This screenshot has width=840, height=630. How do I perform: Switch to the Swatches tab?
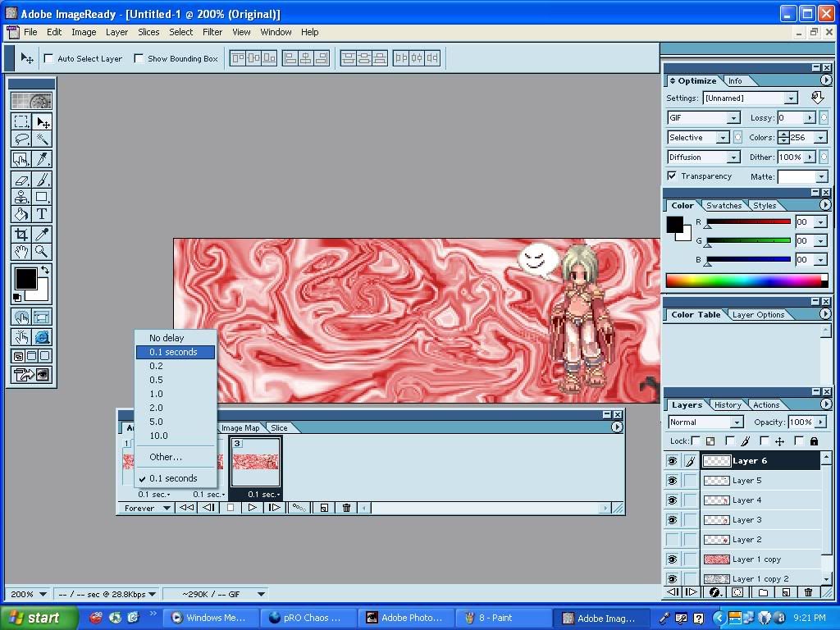(724, 206)
